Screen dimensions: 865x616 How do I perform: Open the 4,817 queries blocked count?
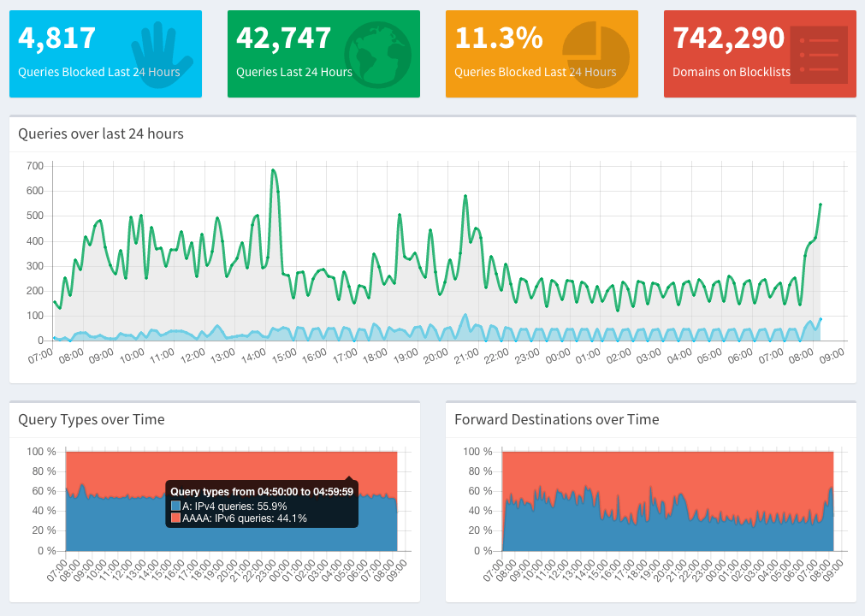56,38
